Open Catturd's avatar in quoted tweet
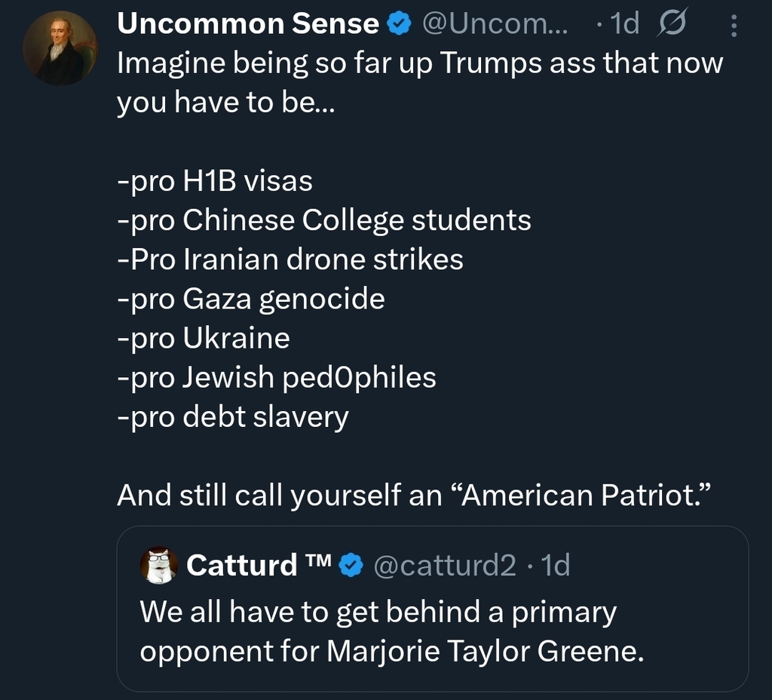This screenshot has height=700, width=772. [x=159, y=565]
